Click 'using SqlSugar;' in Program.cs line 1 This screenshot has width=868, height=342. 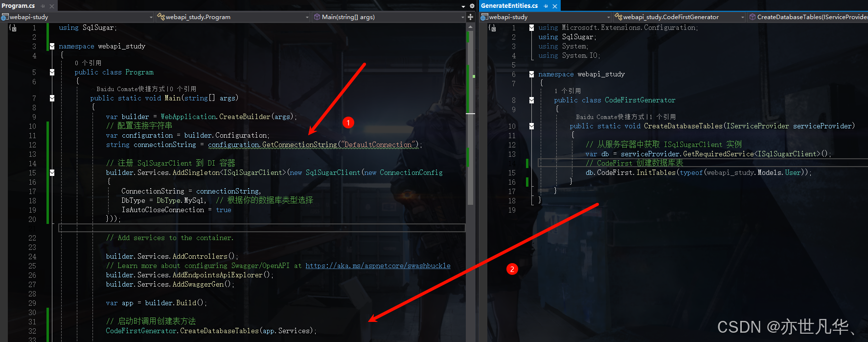[x=88, y=28]
